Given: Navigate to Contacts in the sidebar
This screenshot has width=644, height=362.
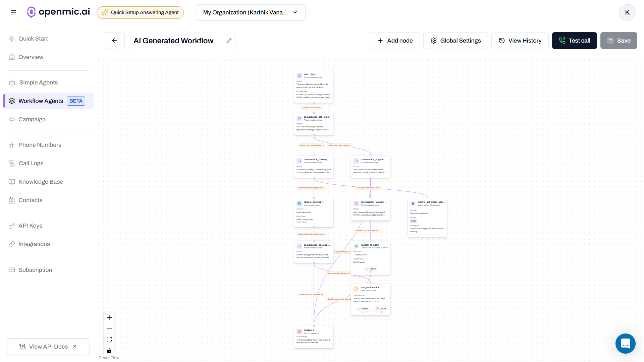Looking at the screenshot, I should (x=30, y=200).
